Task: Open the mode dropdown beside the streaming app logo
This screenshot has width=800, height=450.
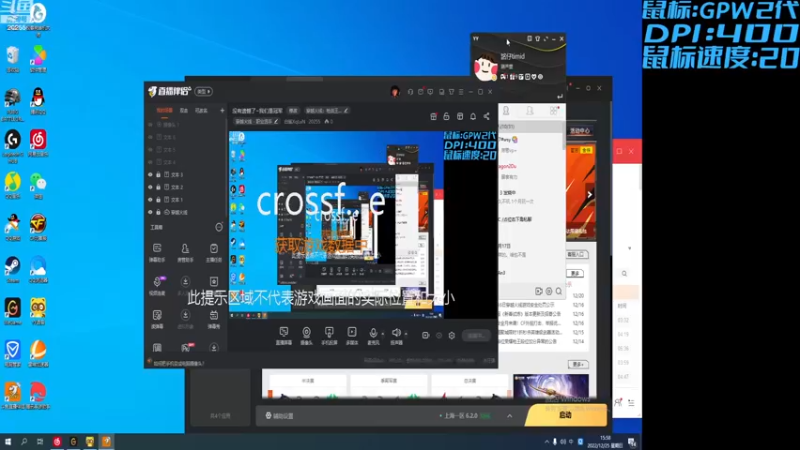Action: [x=203, y=91]
